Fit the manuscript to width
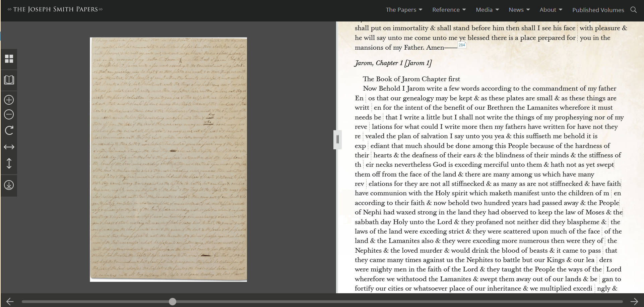Image resolution: width=644 pixels, height=307 pixels. (9, 147)
